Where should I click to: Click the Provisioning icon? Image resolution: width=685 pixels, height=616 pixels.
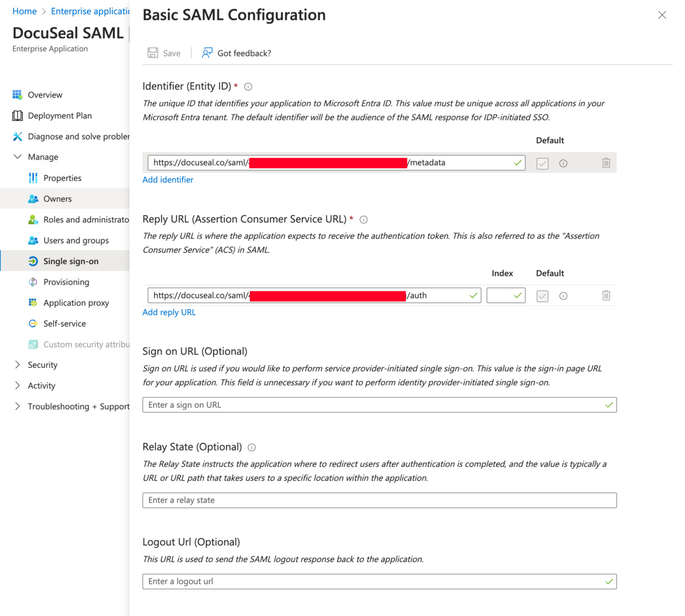33,282
